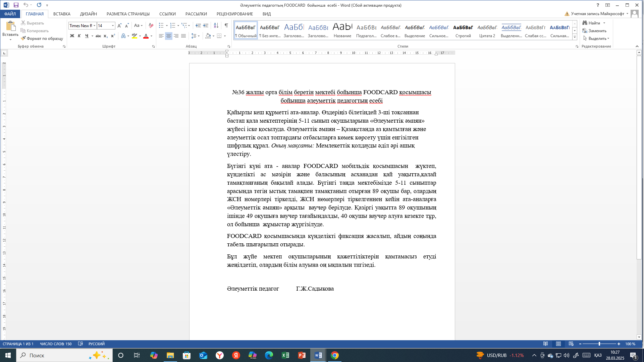
Task: Open Excel from the taskbar
Action: [x=285, y=355]
